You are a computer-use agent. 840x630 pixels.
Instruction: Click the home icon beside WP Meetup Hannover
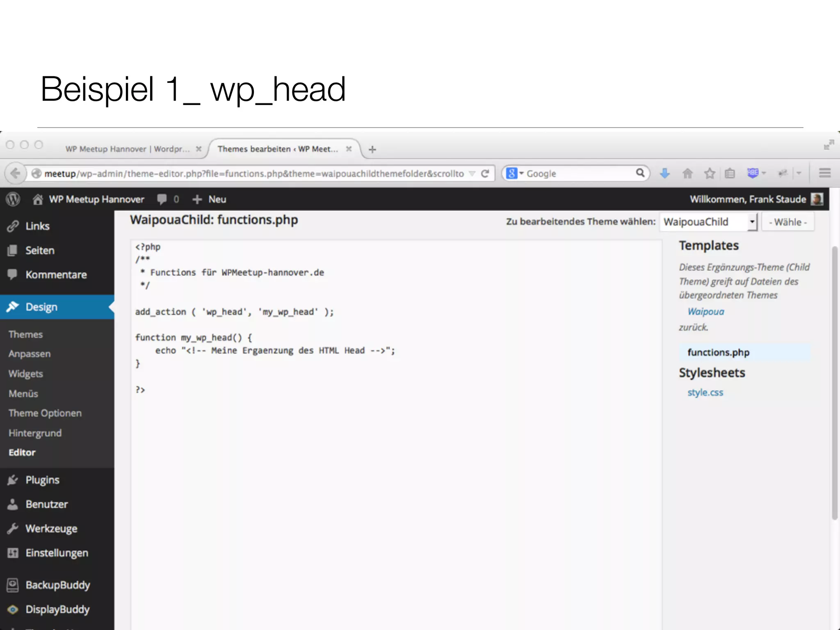point(38,199)
